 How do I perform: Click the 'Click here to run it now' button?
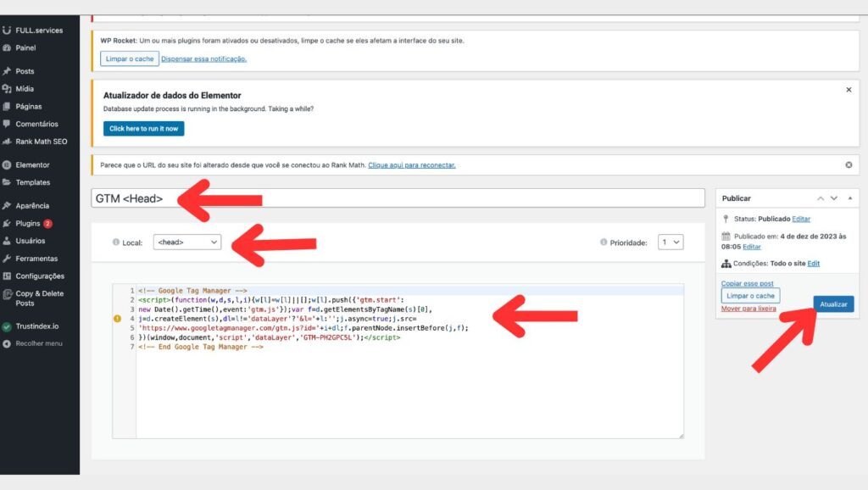(143, 129)
